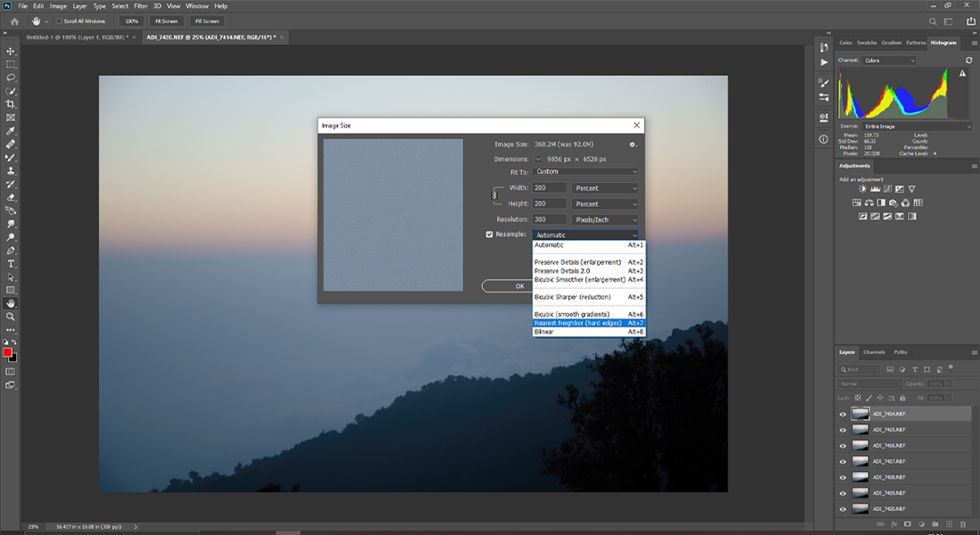
Task: Open Width units Percent dropdown
Action: click(605, 188)
